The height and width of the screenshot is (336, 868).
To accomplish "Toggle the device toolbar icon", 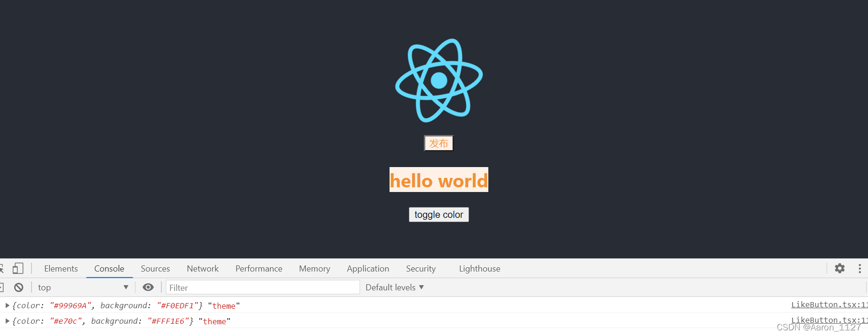I will 18,268.
